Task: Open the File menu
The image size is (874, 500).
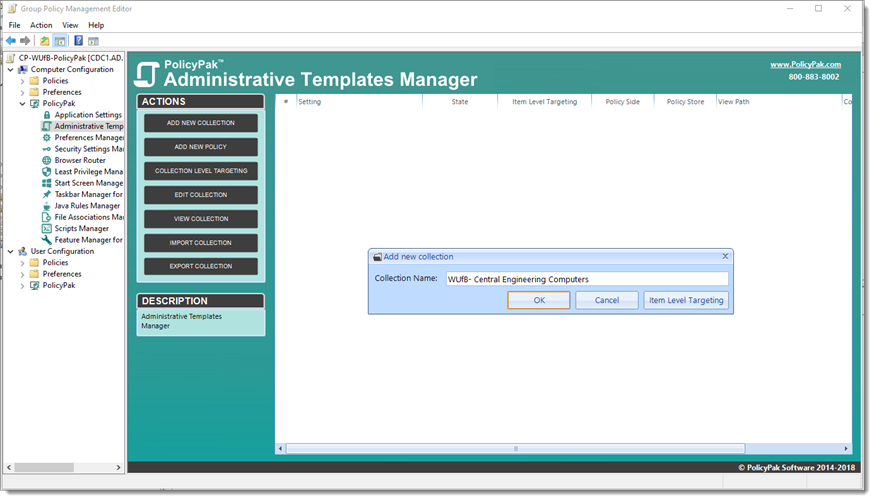Action: 14,25
